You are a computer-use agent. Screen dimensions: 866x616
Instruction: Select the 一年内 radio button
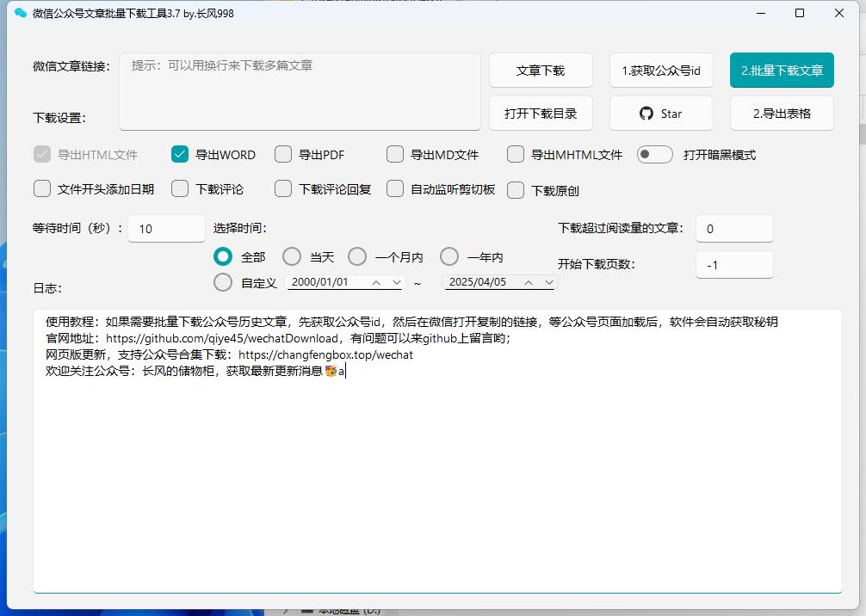(x=449, y=256)
